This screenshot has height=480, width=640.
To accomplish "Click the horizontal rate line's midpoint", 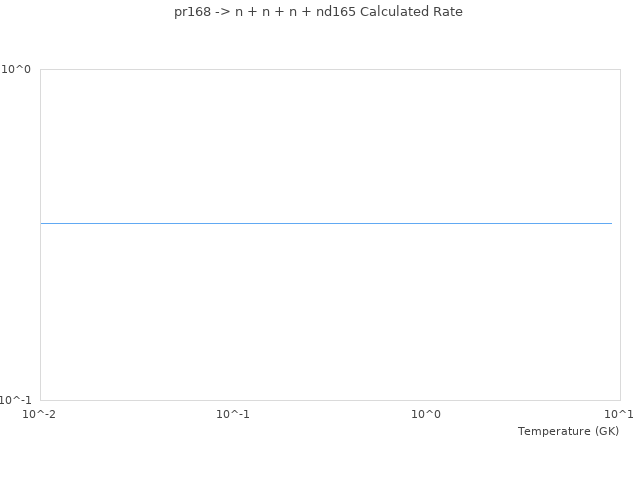I will coord(326,223).
